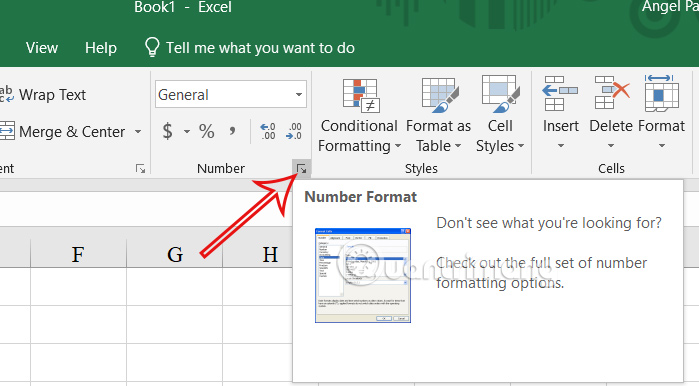Expand the Format dropdown arrow

coord(662,146)
